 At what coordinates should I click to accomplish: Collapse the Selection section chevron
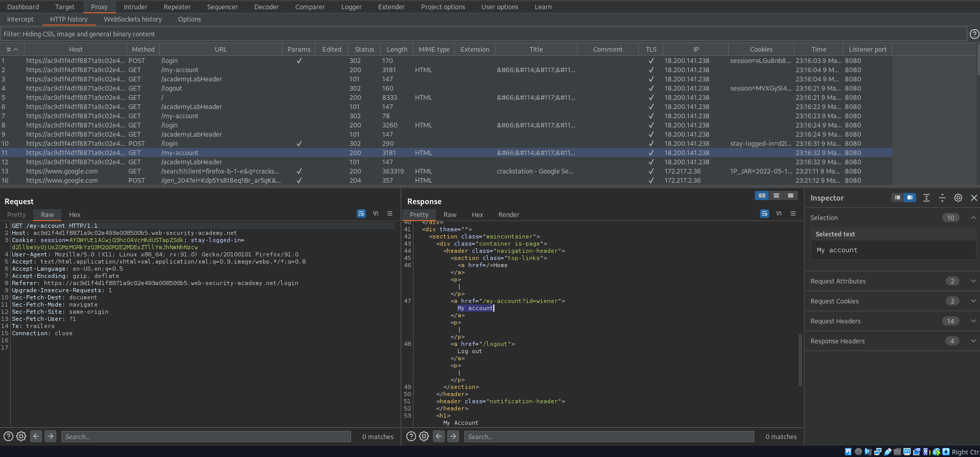point(973,217)
